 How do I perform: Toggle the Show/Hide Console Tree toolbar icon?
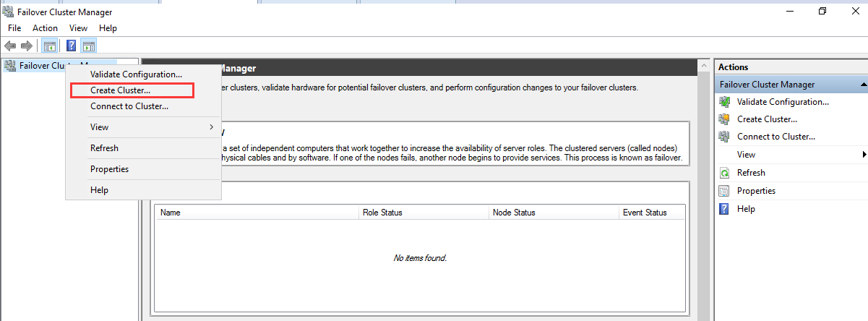[x=49, y=46]
